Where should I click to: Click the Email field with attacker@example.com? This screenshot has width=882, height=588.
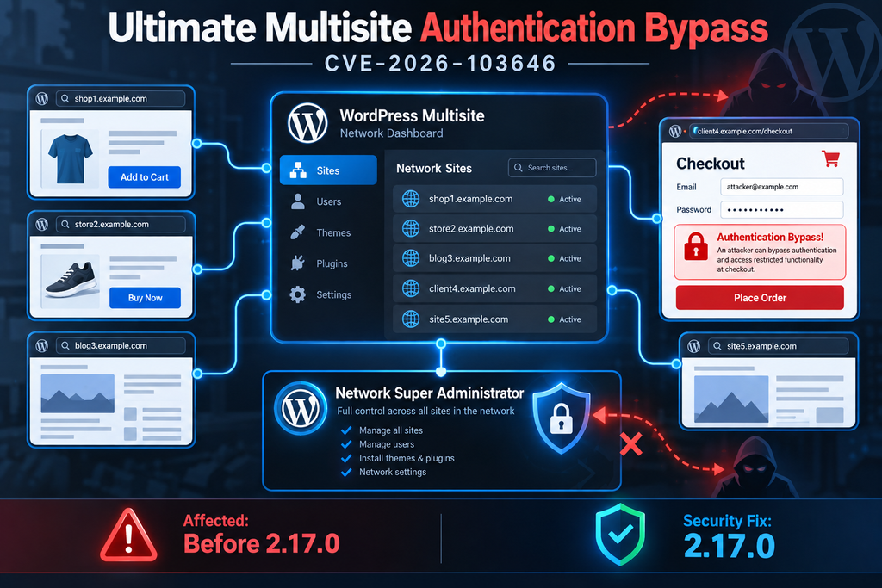[x=782, y=187]
